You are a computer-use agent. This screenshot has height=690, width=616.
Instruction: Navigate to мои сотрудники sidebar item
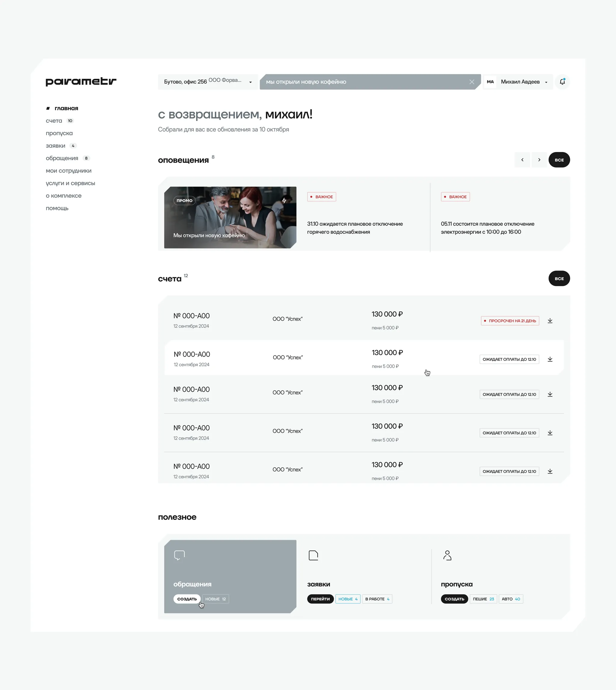[69, 171]
